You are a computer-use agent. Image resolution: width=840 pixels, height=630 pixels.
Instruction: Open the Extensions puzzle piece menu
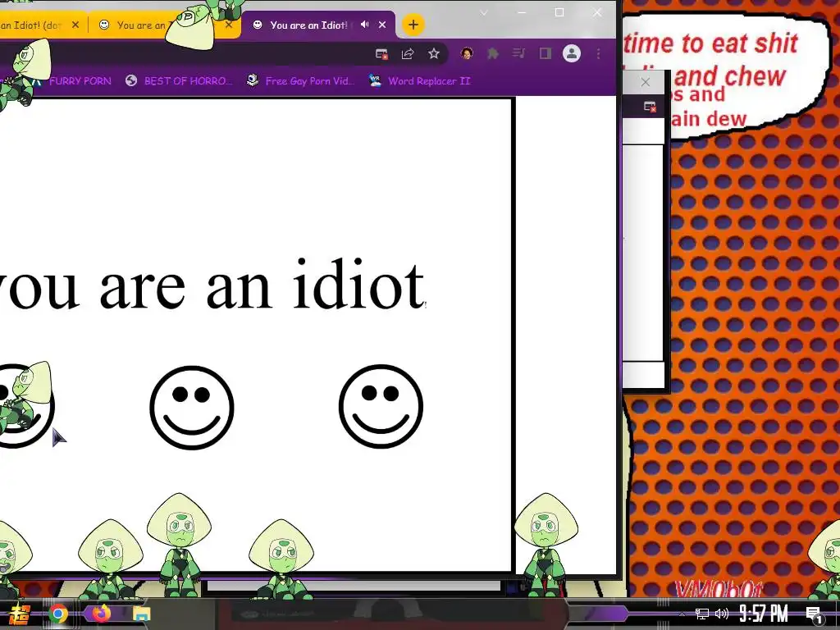(493, 53)
